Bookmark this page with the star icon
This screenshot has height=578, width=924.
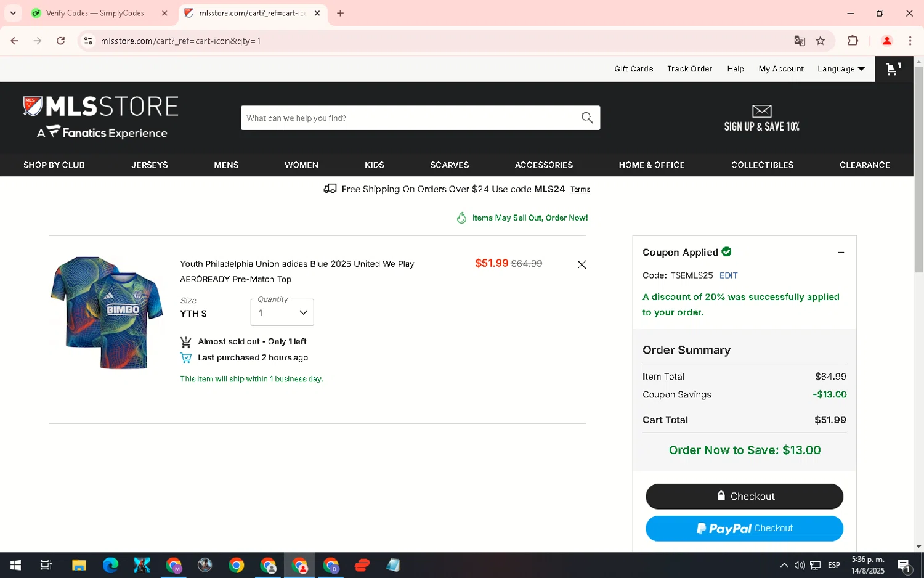tap(820, 41)
